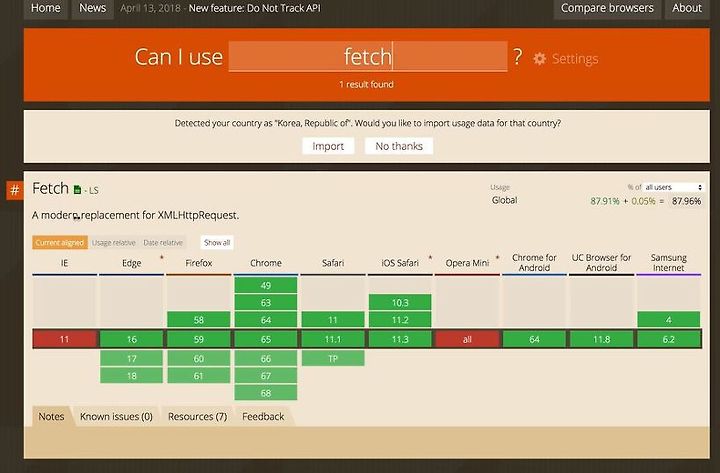Click the Fetch feature title
Screen dimensions: 720x473
pyautogui.click(x=51, y=188)
